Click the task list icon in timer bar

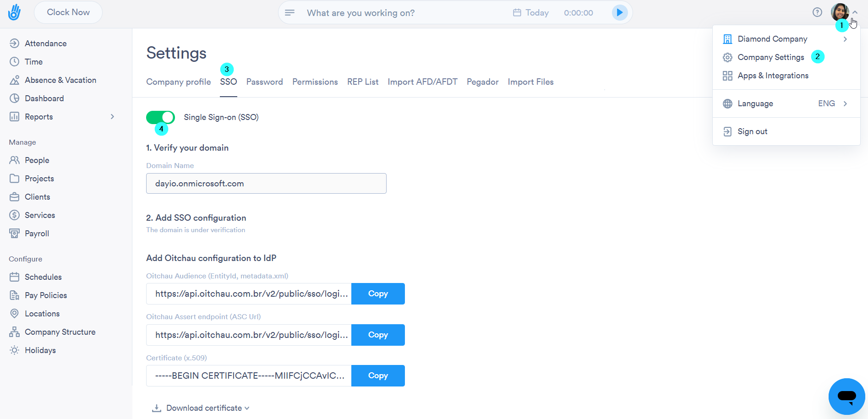coord(289,12)
